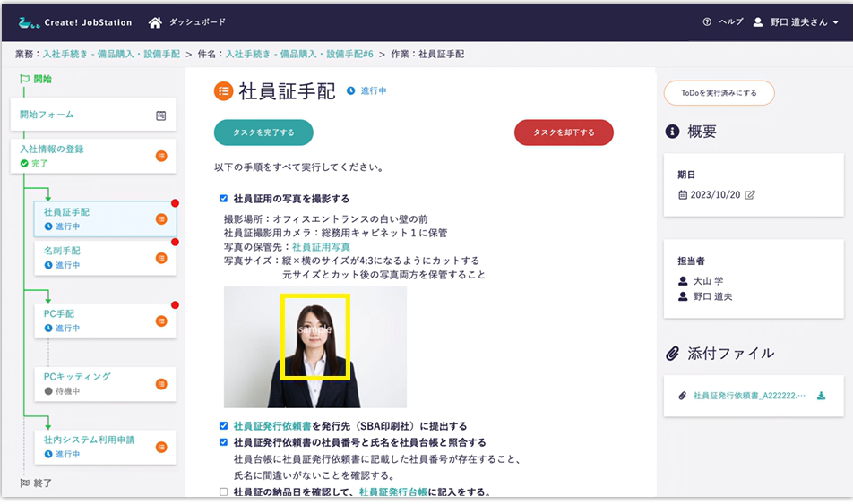Uncheck the 社員番号と氏名を社員台帳と照合する checkbox
The width and height of the screenshot is (853, 504).
[224, 442]
